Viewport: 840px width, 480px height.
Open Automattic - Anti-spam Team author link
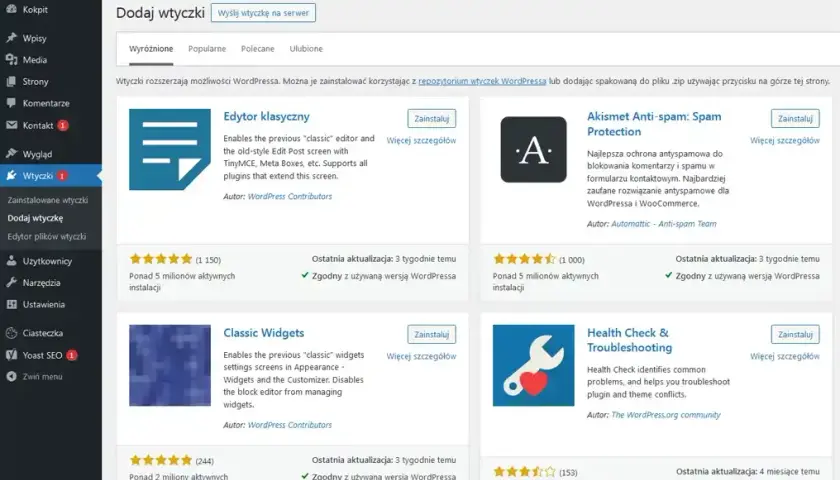(x=664, y=224)
